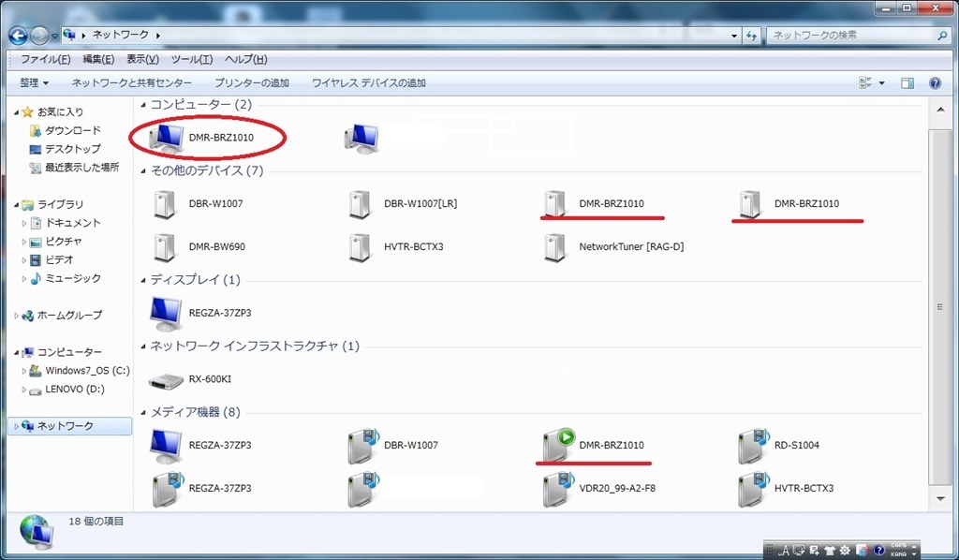959x560 pixels.
Task: Collapse the メディア機器 (8) group
Action: (x=143, y=413)
